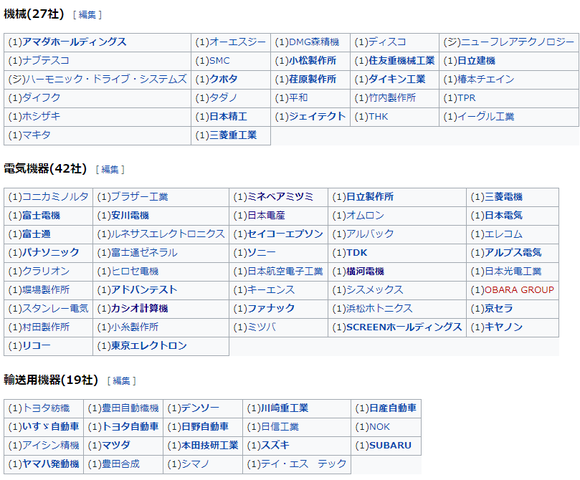This screenshot has width=580, height=480.
Task: Open the アルプス電気 link
Action: click(x=513, y=253)
